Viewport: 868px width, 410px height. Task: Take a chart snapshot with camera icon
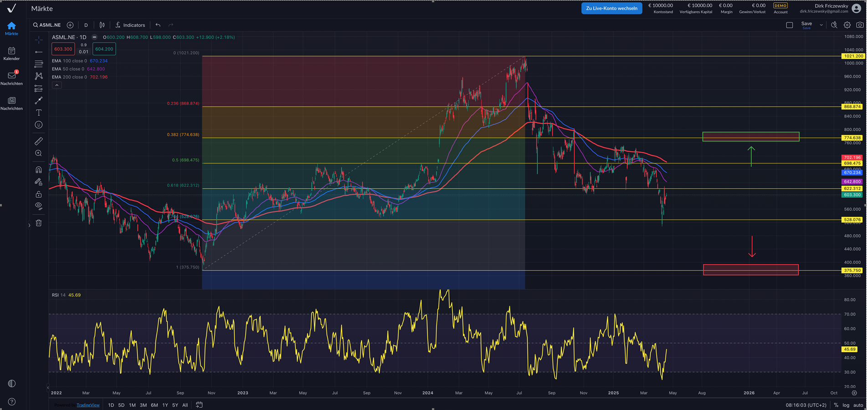click(859, 25)
